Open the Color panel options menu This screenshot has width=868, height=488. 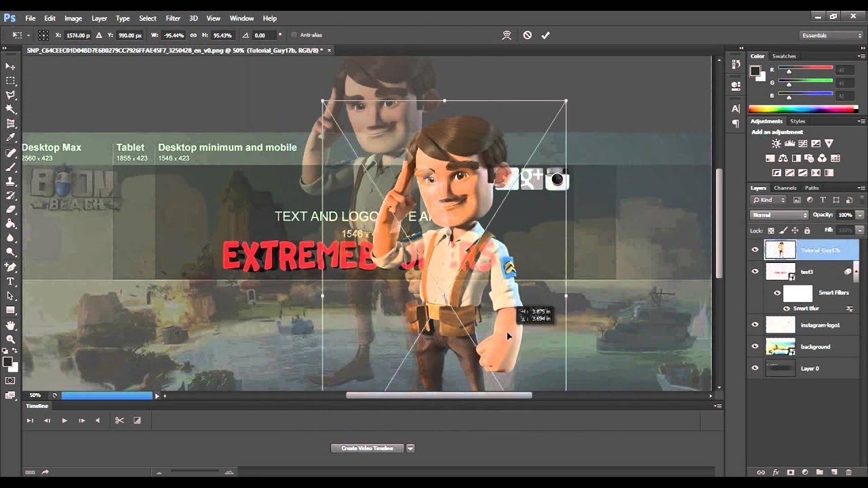click(861, 56)
